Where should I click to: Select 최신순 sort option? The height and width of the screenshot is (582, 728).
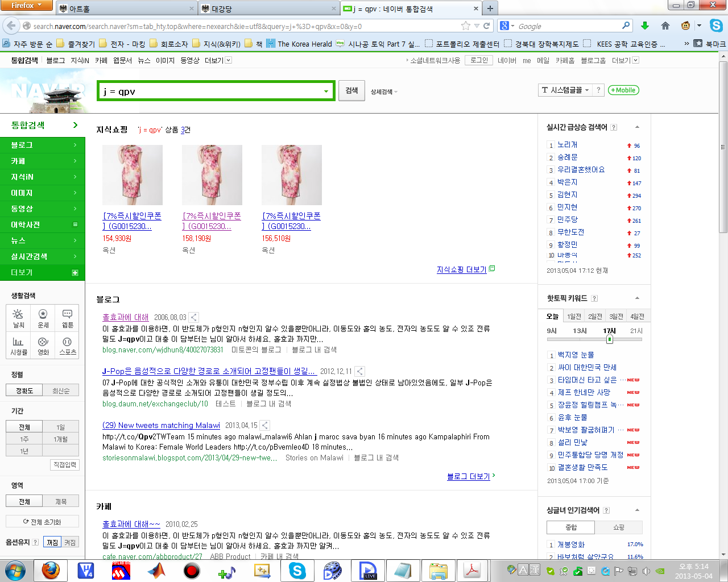tap(61, 390)
